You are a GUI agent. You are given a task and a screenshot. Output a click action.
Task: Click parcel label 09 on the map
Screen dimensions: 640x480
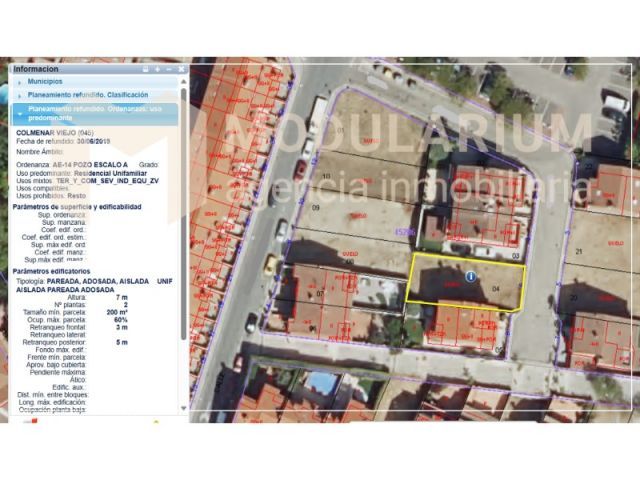[x=316, y=208]
